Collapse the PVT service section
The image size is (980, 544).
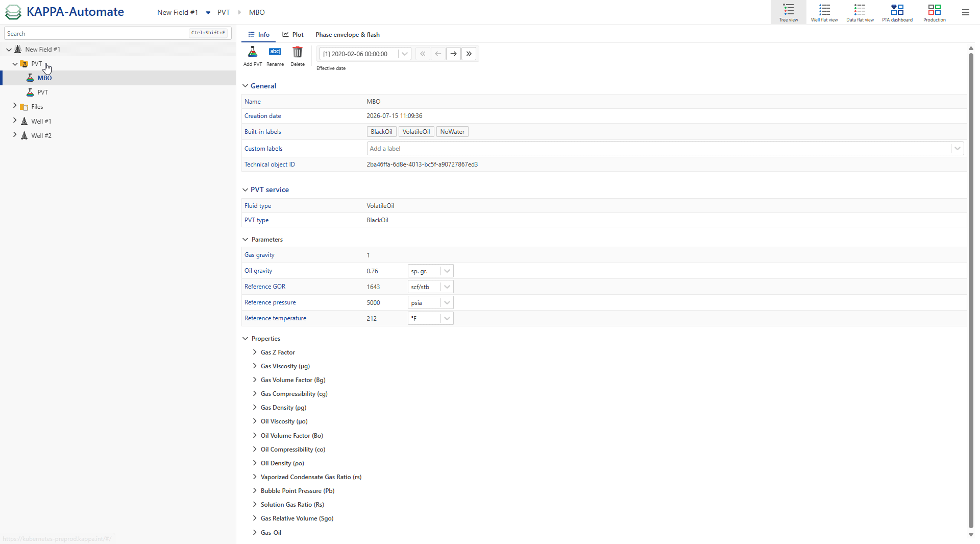point(245,190)
